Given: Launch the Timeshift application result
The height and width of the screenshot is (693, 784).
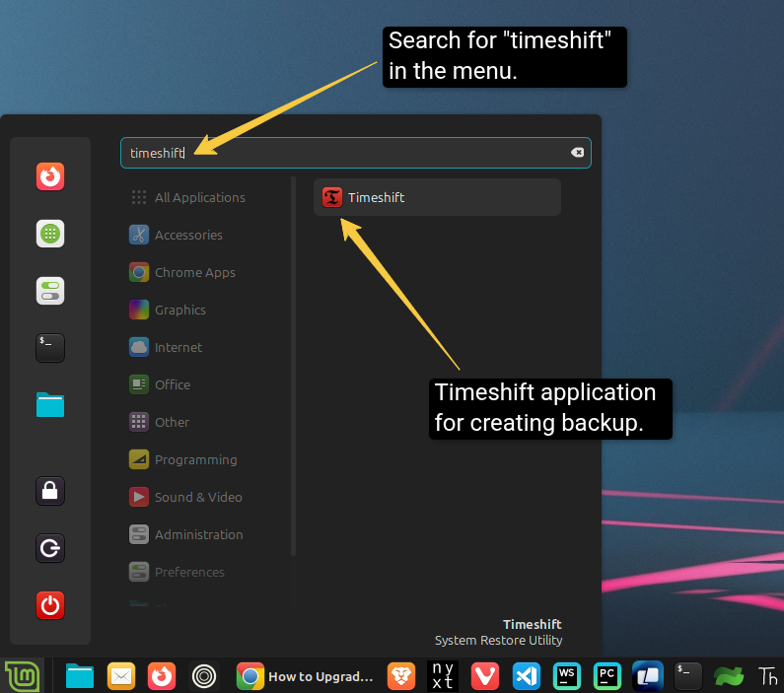Looking at the screenshot, I should 437,197.
